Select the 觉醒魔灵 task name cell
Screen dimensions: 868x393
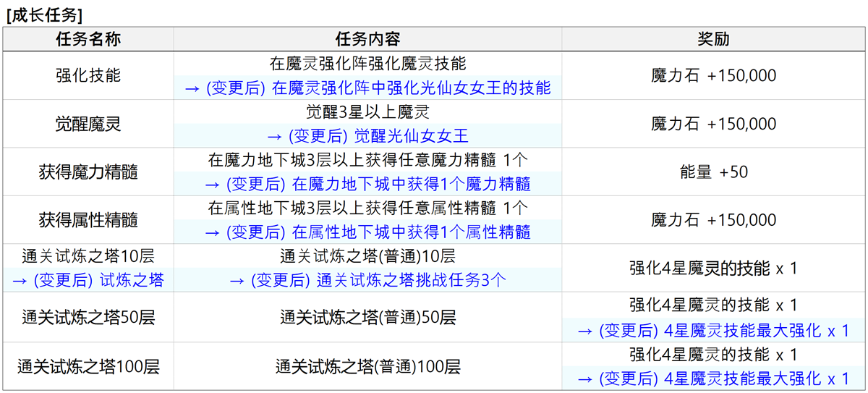88,124
